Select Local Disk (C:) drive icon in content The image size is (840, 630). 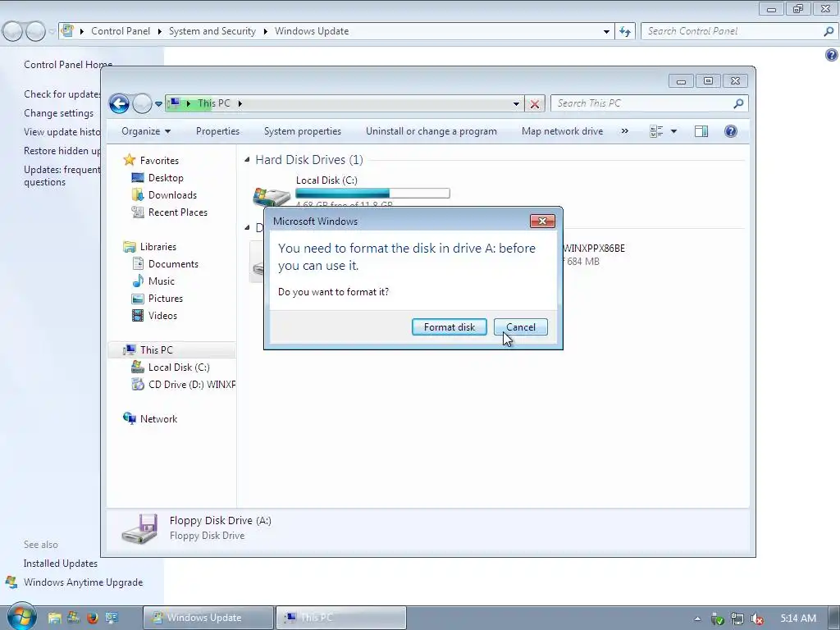tap(272, 196)
